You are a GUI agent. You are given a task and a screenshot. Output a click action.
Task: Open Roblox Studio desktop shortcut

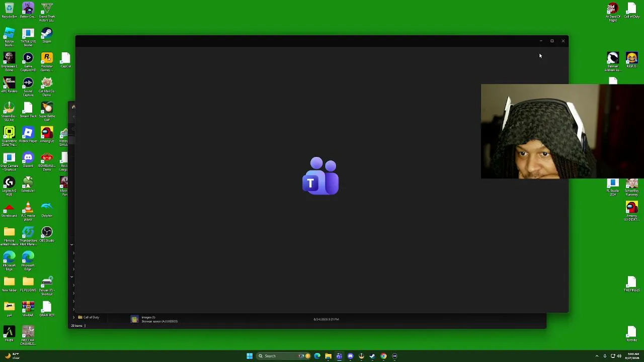[9, 37]
